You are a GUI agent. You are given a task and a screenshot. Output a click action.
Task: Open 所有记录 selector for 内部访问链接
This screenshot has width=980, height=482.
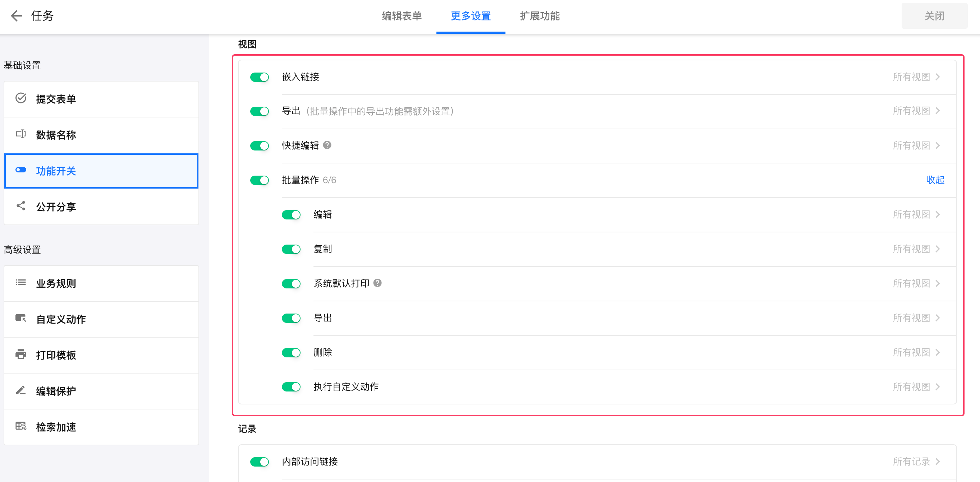916,462
